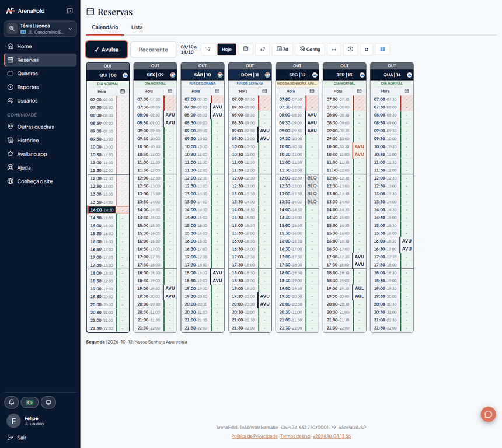Toggle the horizontal expand arrows icon
The width and height of the screenshot is (502, 448).
point(334,49)
